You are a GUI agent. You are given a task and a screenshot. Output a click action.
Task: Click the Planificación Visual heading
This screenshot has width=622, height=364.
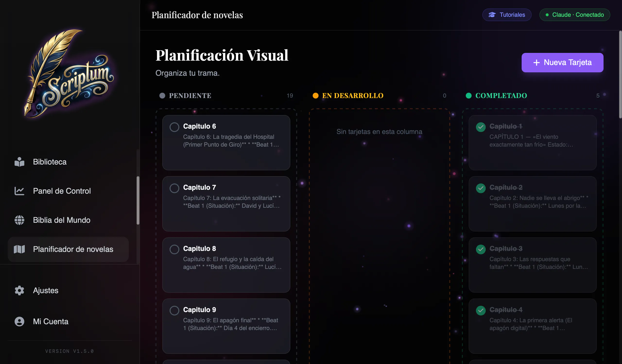(222, 55)
